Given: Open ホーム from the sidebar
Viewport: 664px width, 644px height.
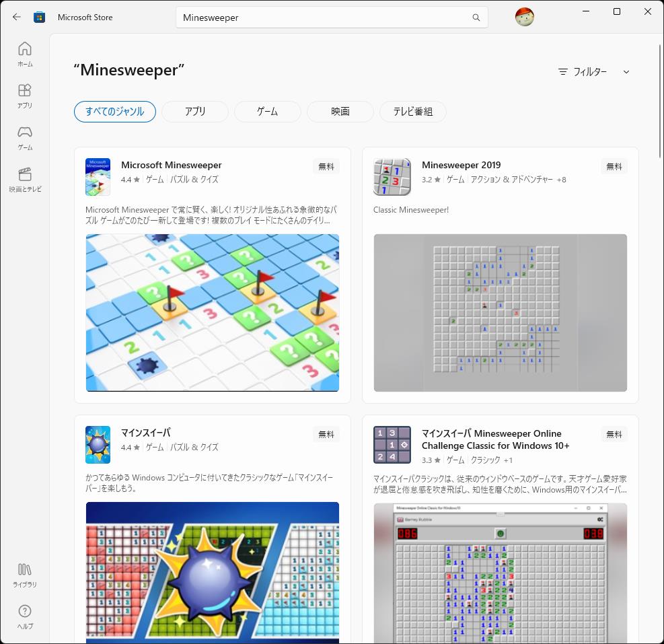Looking at the screenshot, I should click(24, 54).
